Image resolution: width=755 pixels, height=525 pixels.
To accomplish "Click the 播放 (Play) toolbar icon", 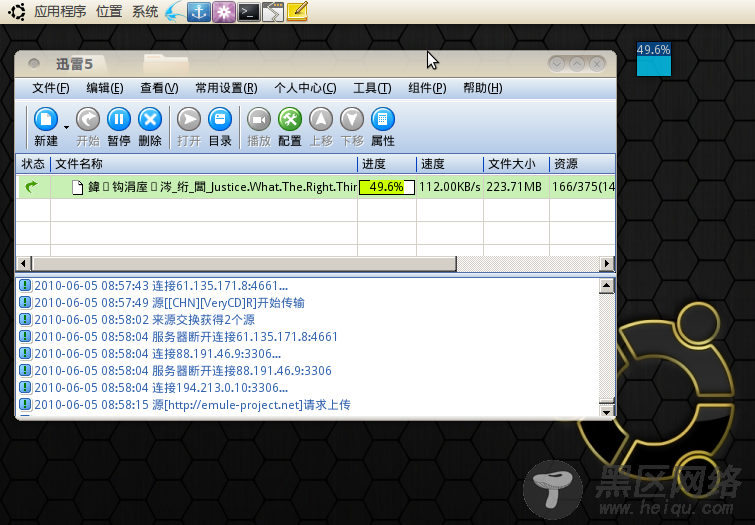I will [x=259, y=119].
